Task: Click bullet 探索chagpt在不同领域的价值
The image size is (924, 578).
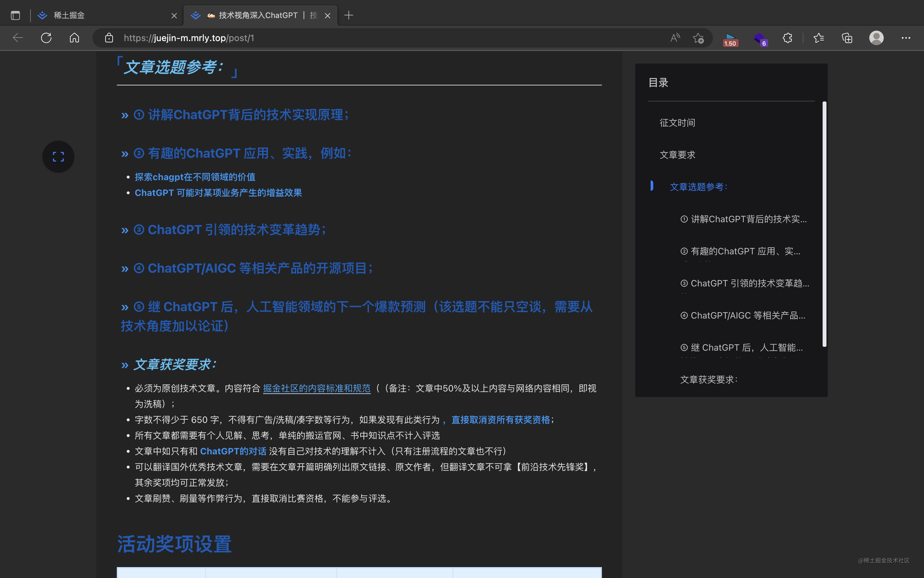Action: (x=195, y=177)
